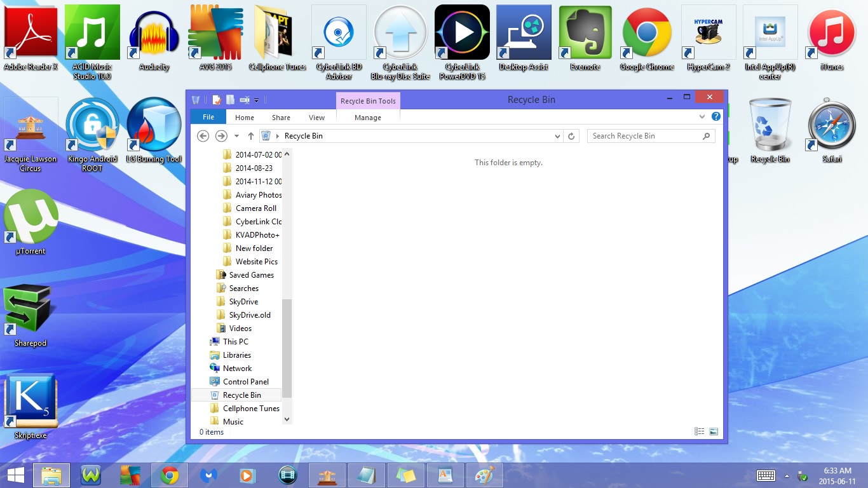Open the touch keyboard from system tray
The height and width of the screenshot is (488, 868).
point(766,475)
